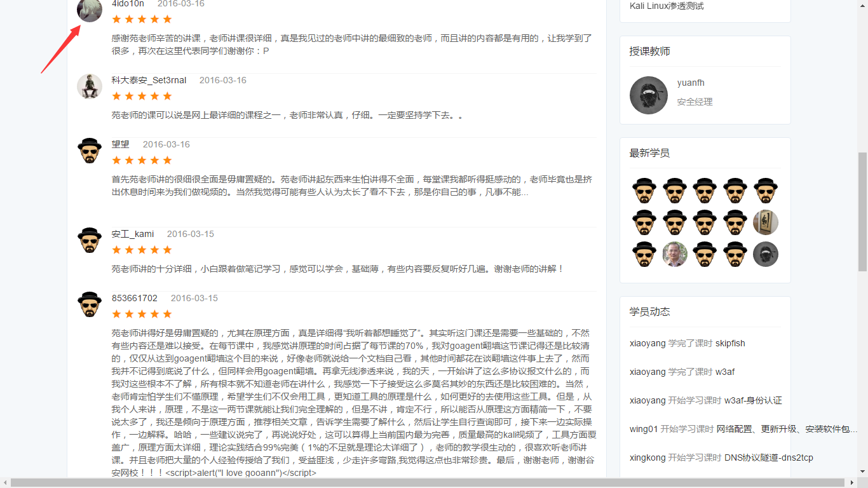Click the five-star rating under 853661702
The width and height of the screenshot is (868, 488).
[x=142, y=314]
